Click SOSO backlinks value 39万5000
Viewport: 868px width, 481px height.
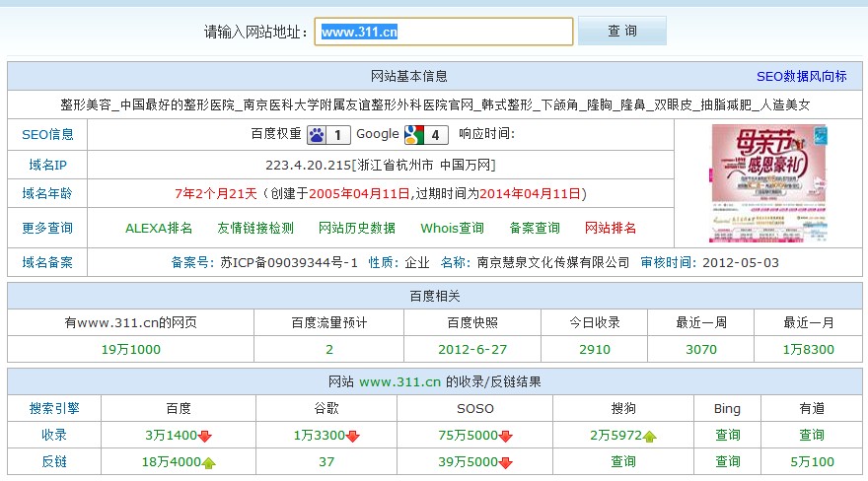coord(469,462)
